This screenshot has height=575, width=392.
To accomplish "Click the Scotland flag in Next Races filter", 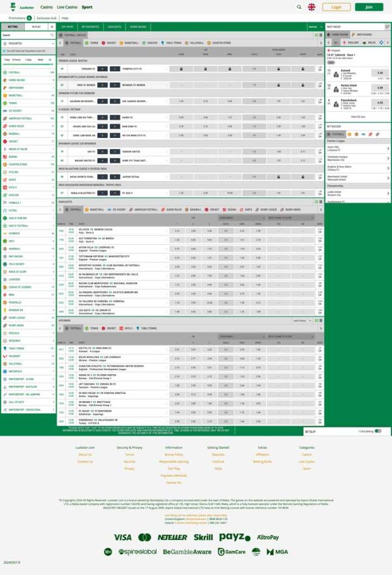I will 381,43.
